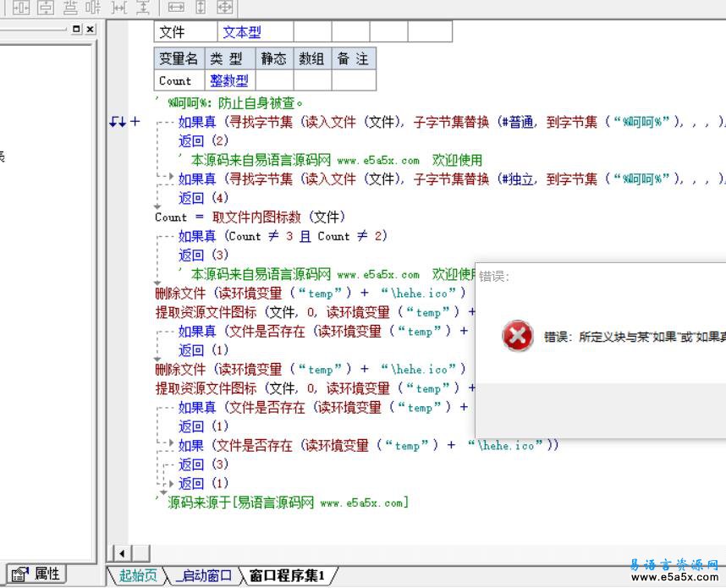726x588 pixels.
Task: Open the 整数型 type cell for Count
Action: coord(229,81)
